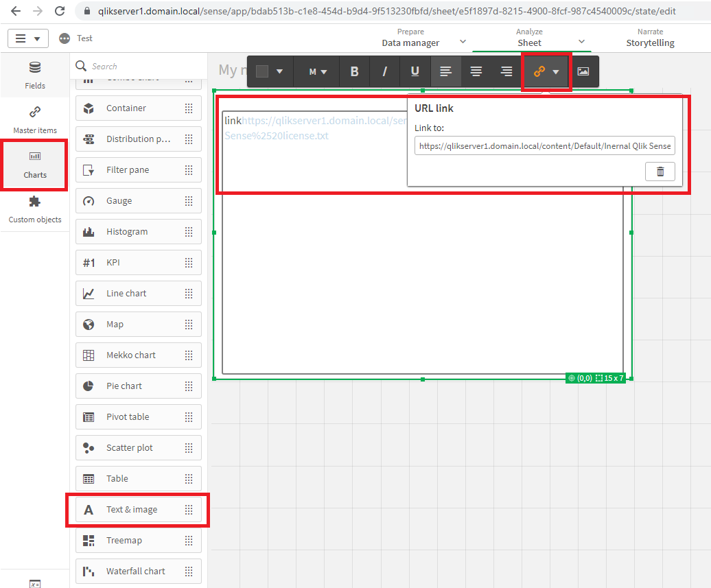Toggle bold text formatting

tap(354, 71)
